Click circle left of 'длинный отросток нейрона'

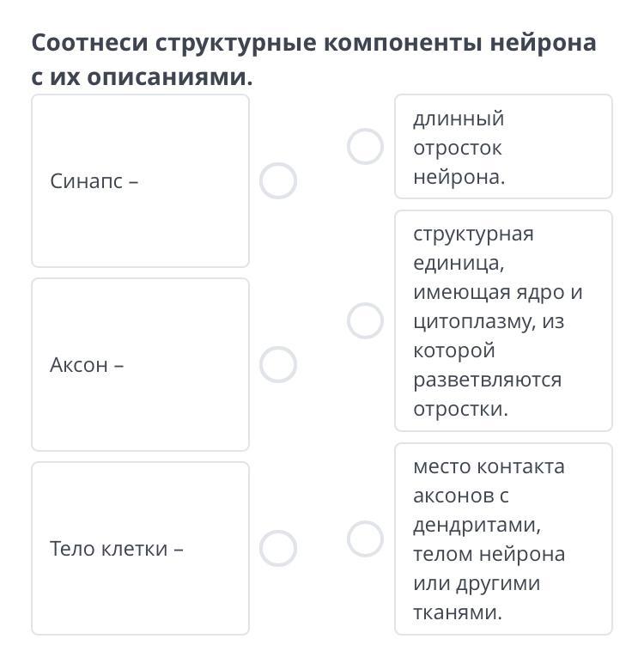[x=365, y=147]
